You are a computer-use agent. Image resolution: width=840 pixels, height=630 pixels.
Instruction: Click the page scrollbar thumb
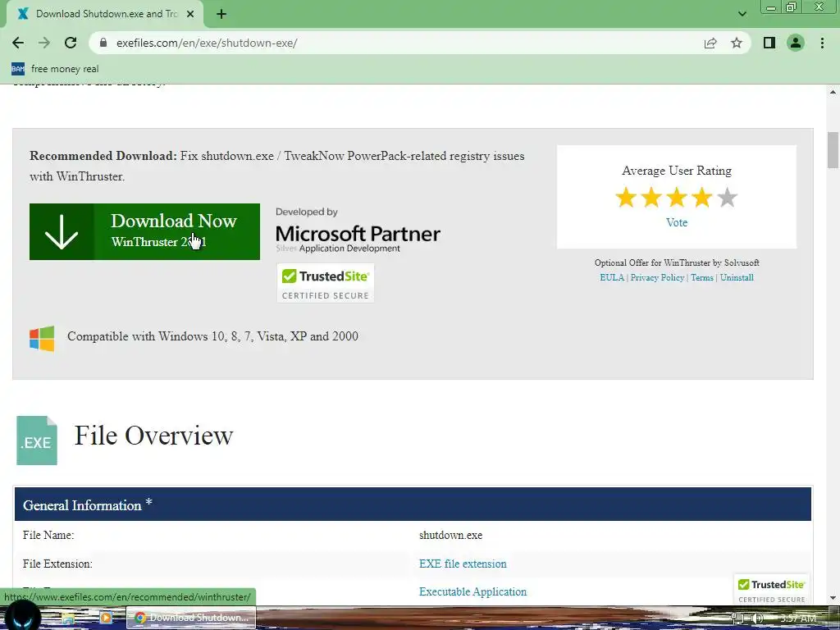pos(833,150)
